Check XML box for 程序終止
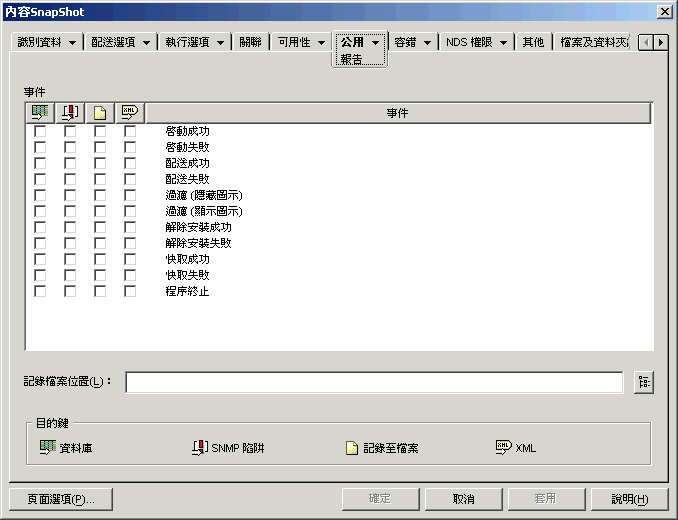 point(130,291)
